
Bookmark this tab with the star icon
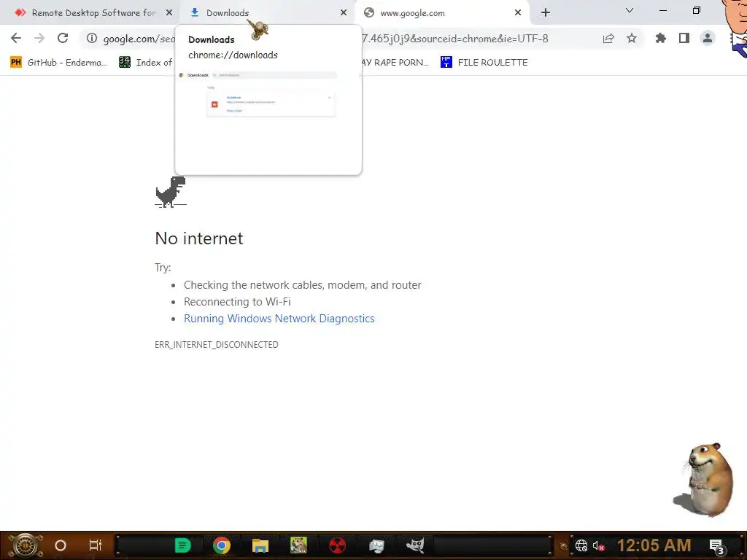coord(632,38)
